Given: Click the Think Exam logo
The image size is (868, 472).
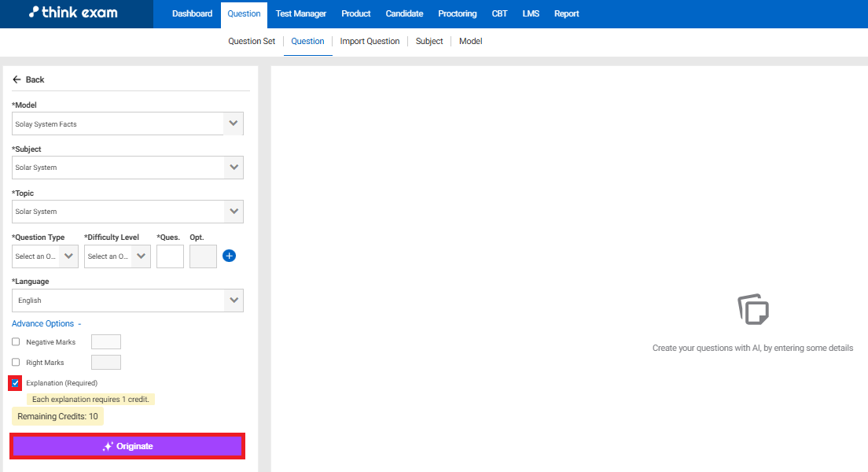Looking at the screenshot, I should pyautogui.click(x=72, y=13).
